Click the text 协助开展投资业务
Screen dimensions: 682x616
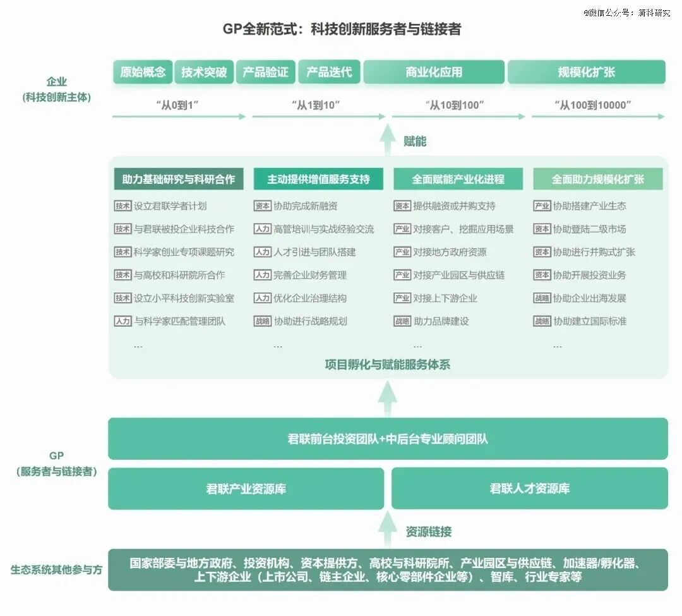tap(589, 275)
